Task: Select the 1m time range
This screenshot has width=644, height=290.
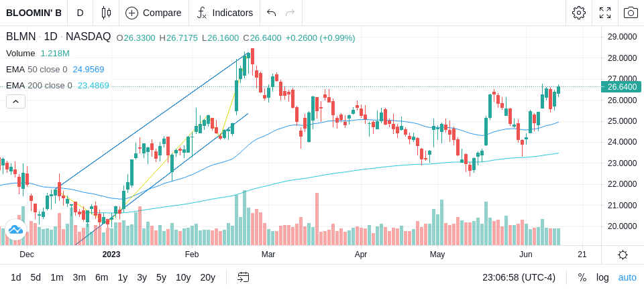Action: [56, 278]
